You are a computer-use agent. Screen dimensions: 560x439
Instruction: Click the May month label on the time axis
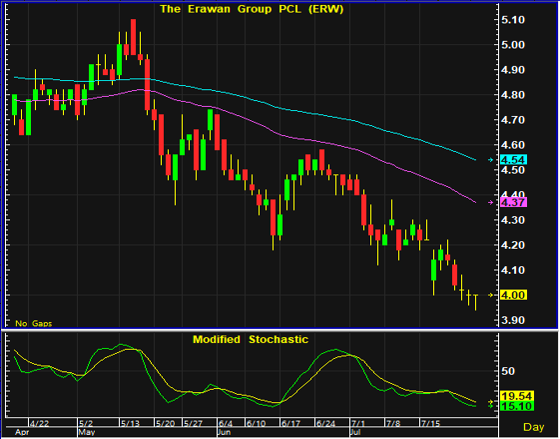click(87, 432)
